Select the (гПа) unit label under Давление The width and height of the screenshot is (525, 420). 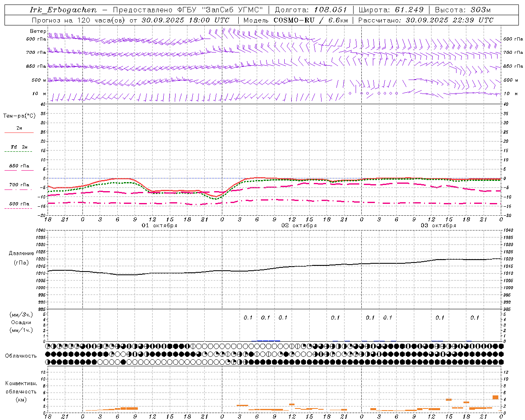click(x=21, y=263)
